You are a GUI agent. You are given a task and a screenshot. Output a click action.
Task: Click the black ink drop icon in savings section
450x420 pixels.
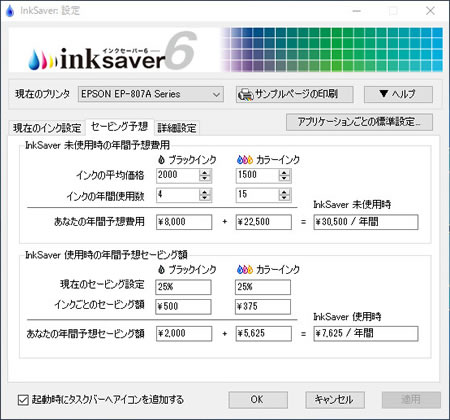161,269
